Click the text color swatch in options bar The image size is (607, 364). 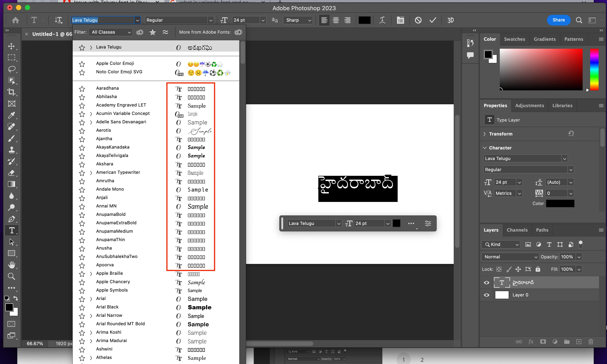click(364, 20)
